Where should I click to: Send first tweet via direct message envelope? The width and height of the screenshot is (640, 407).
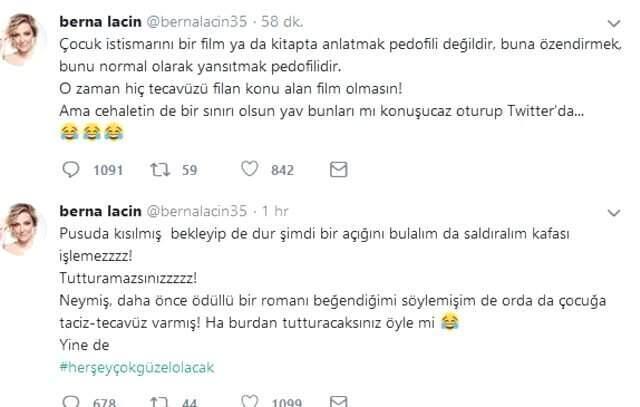pyautogui.click(x=338, y=170)
